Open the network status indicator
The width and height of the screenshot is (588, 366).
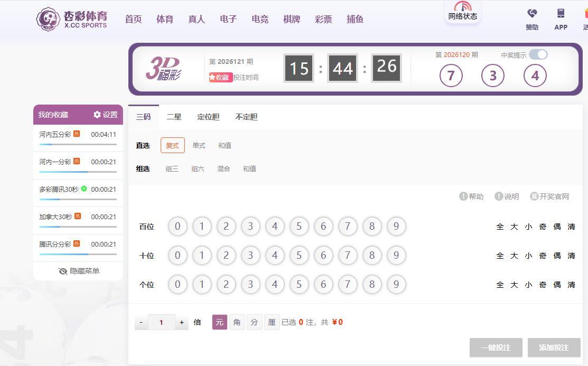pyautogui.click(x=462, y=12)
